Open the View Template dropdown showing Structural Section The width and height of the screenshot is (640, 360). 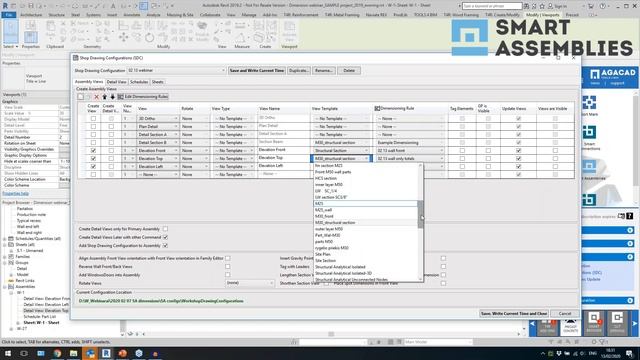point(342,151)
